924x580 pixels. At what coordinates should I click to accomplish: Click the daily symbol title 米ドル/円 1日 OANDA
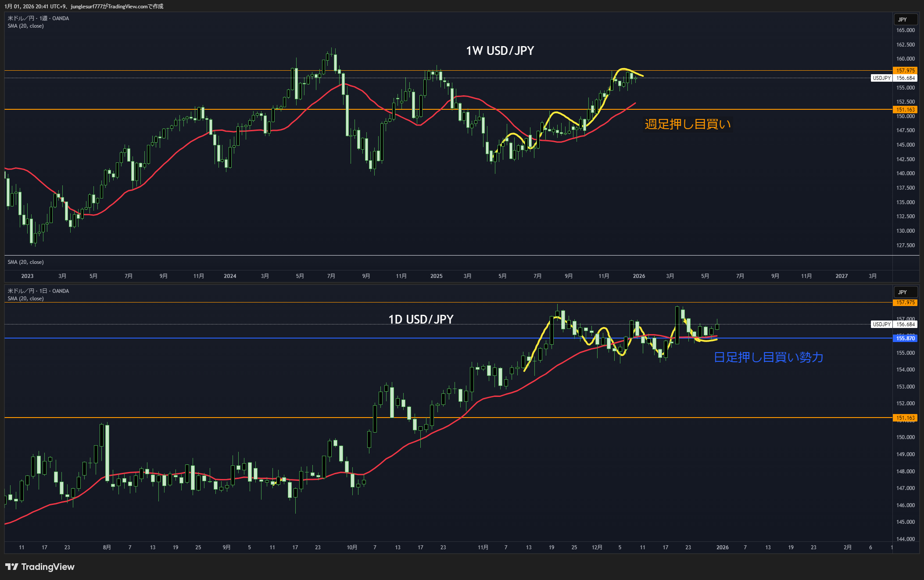click(38, 291)
